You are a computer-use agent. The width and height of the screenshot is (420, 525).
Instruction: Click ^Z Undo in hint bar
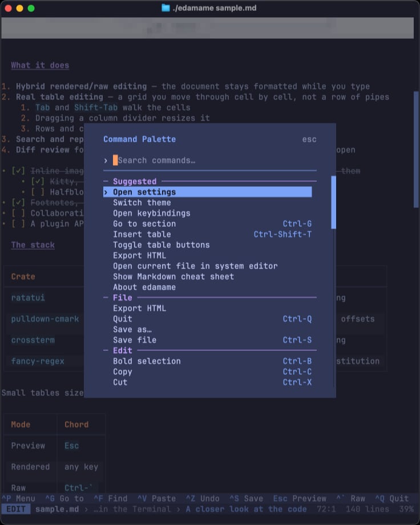point(203,499)
